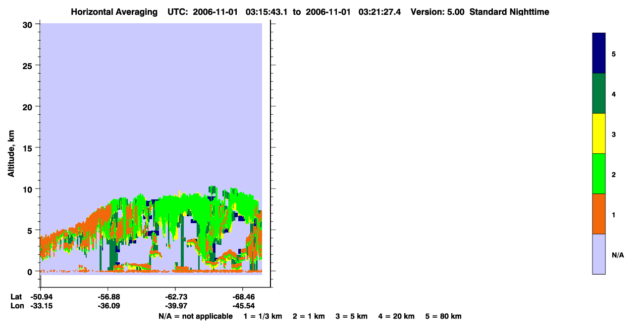Click the bright green color bar segment 2
644x330 pixels.
coord(599,174)
